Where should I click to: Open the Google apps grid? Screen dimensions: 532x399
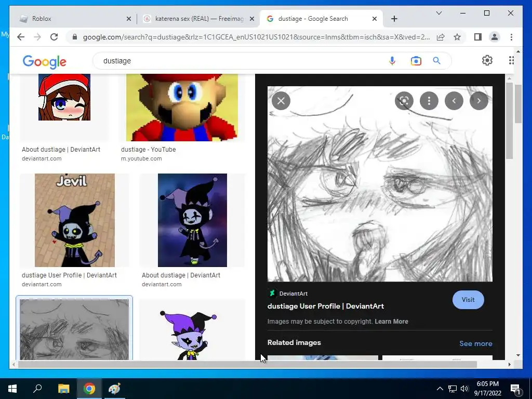(x=511, y=60)
